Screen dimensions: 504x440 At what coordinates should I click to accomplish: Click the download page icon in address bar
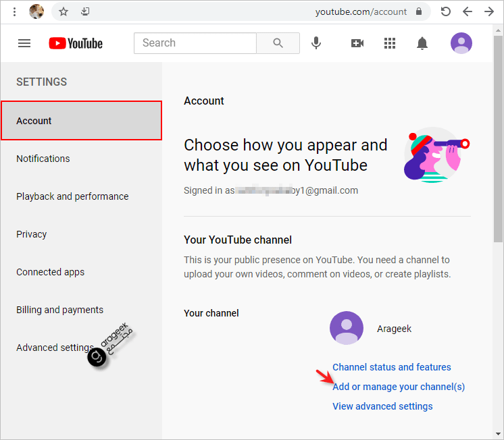tap(85, 12)
